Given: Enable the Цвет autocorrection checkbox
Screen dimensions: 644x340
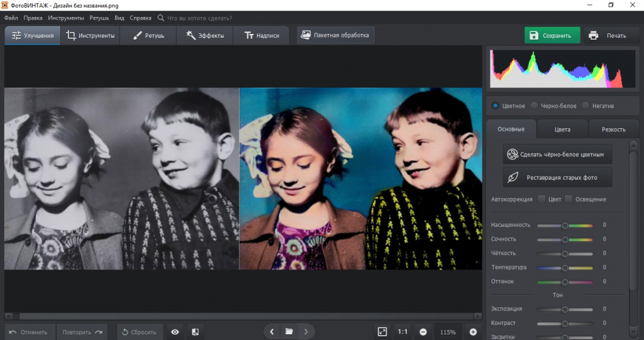Looking at the screenshot, I should 541,199.
